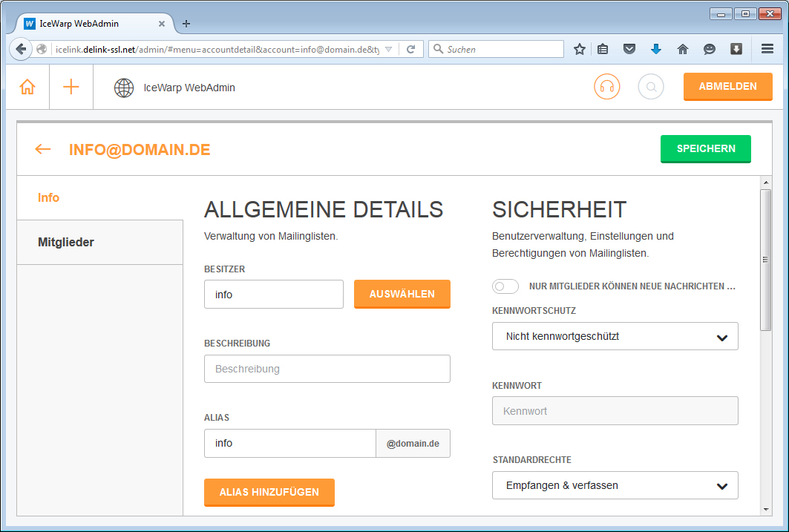Click the orange plus icon to add new

[71, 87]
